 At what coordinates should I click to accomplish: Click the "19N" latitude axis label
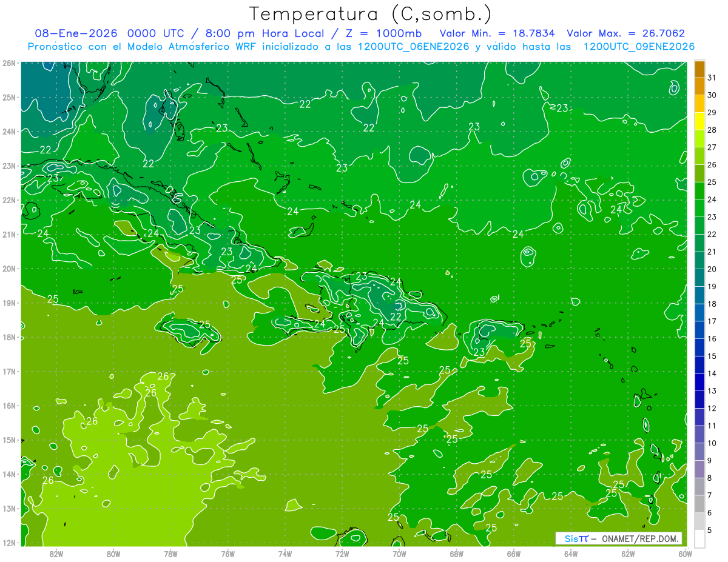pos(9,303)
